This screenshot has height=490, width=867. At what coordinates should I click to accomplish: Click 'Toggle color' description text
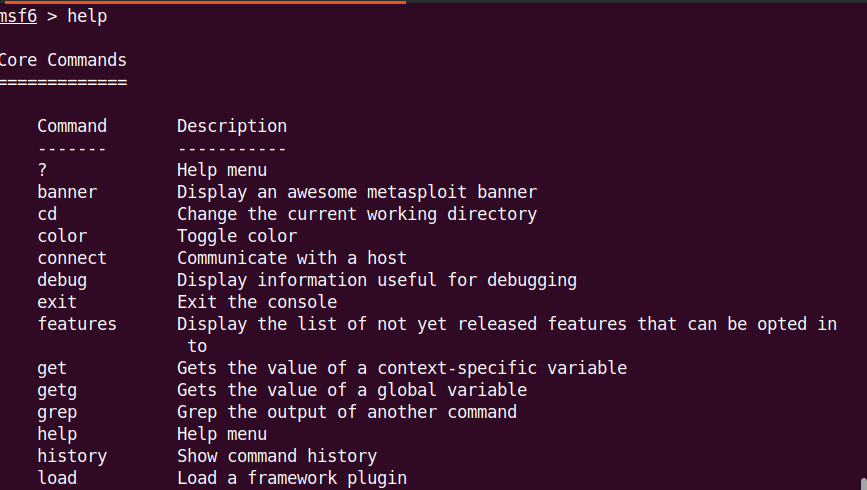click(x=237, y=236)
